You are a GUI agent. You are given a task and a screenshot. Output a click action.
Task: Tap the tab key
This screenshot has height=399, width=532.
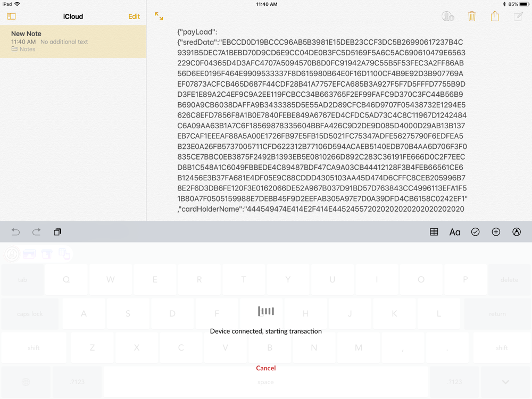pyautogui.click(x=22, y=280)
